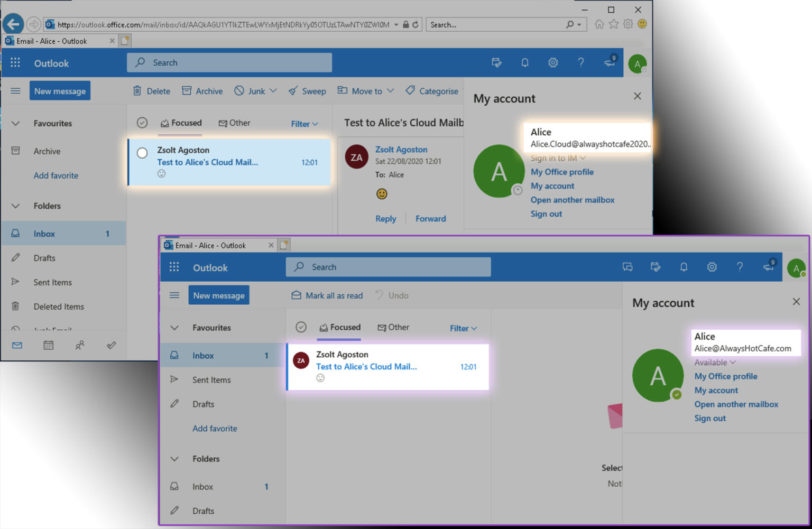Open notifications with the bell icon

524,62
